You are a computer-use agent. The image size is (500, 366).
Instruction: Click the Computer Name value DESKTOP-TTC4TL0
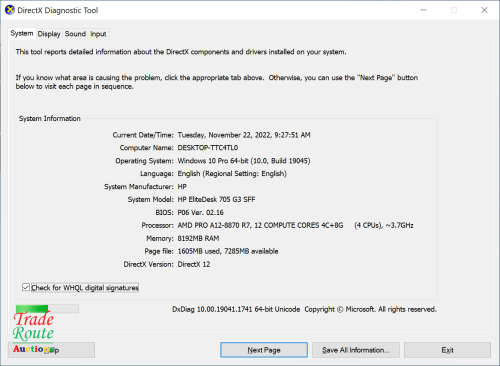click(208, 148)
